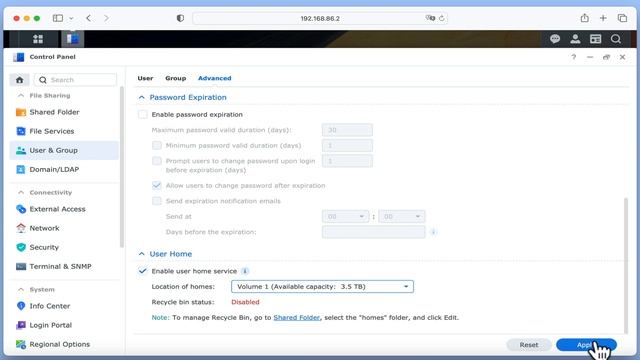Select the Advanced tab

point(215,78)
